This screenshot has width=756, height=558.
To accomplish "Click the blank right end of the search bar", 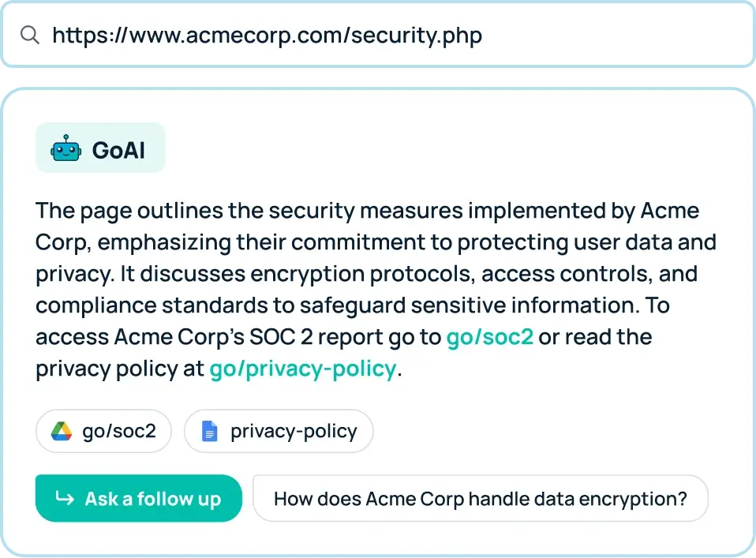I will (671, 35).
